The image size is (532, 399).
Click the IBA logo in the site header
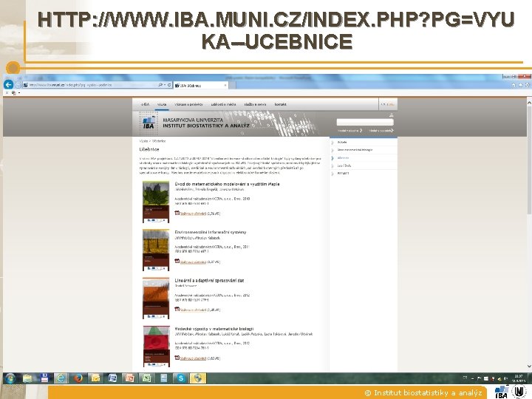[x=149, y=122]
